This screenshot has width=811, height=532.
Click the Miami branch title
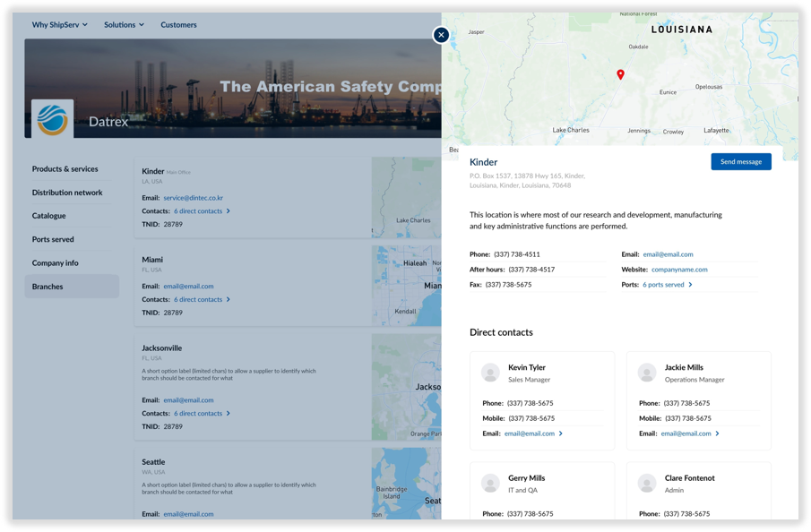click(x=152, y=260)
